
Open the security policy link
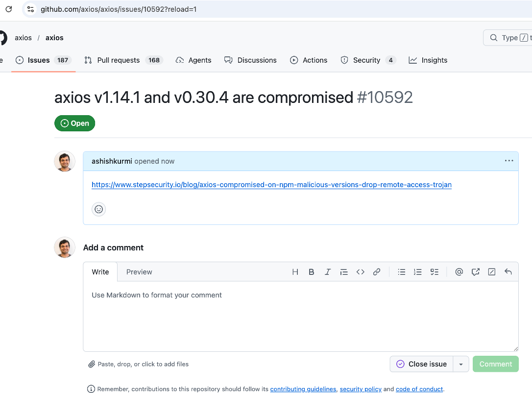(361, 389)
